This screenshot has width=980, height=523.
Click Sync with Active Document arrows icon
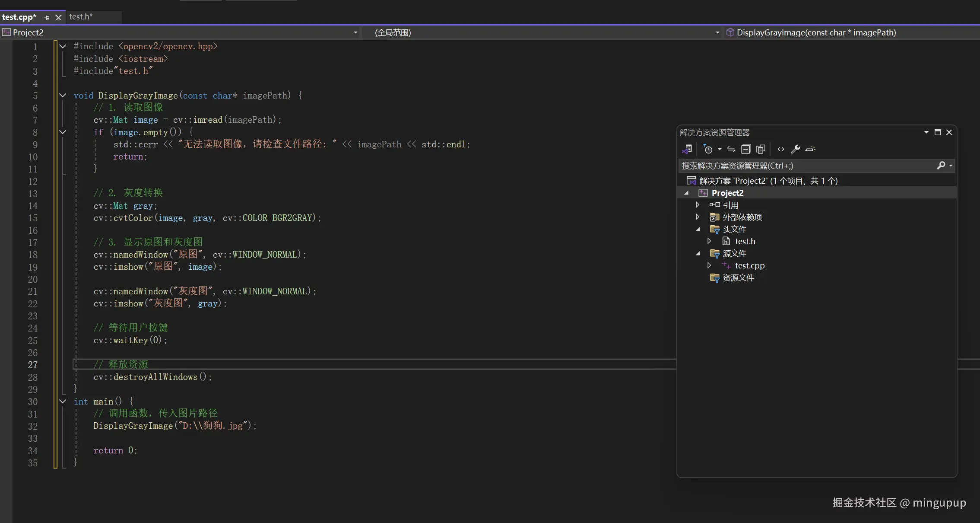pyautogui.click(x=731, y=149)
